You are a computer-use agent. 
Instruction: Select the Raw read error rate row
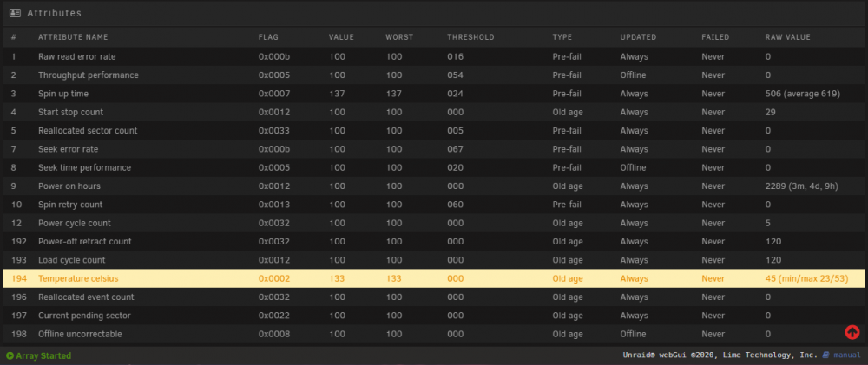(434, 56)
